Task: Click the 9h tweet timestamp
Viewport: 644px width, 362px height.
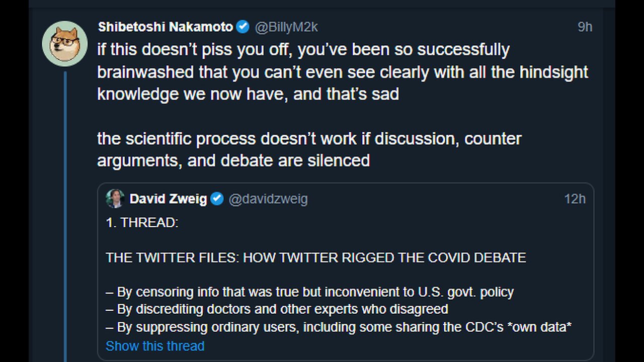Action: click(585, 27)
